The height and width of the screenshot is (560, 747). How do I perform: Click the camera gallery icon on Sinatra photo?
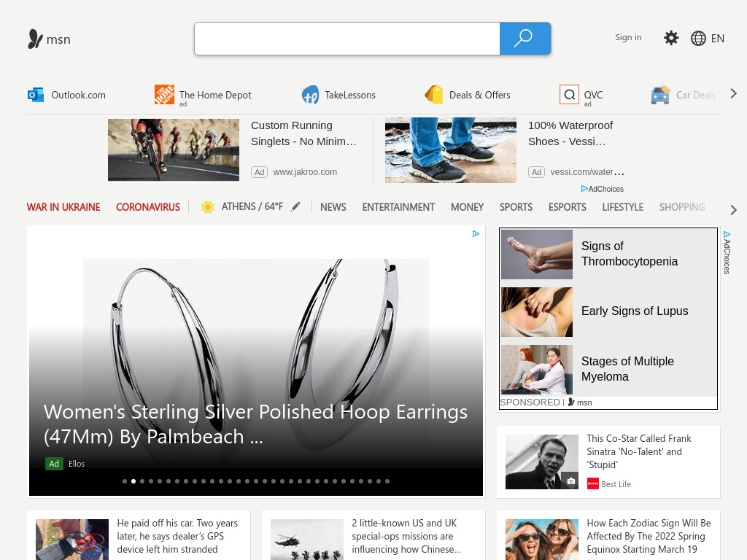(570, 481)
